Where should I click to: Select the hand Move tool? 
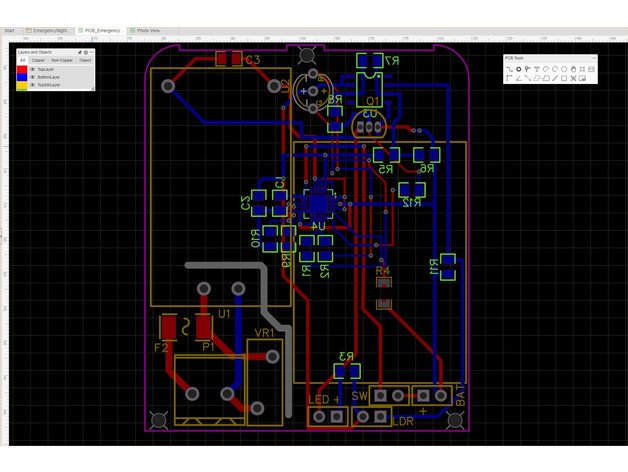[x=573, y=69]
